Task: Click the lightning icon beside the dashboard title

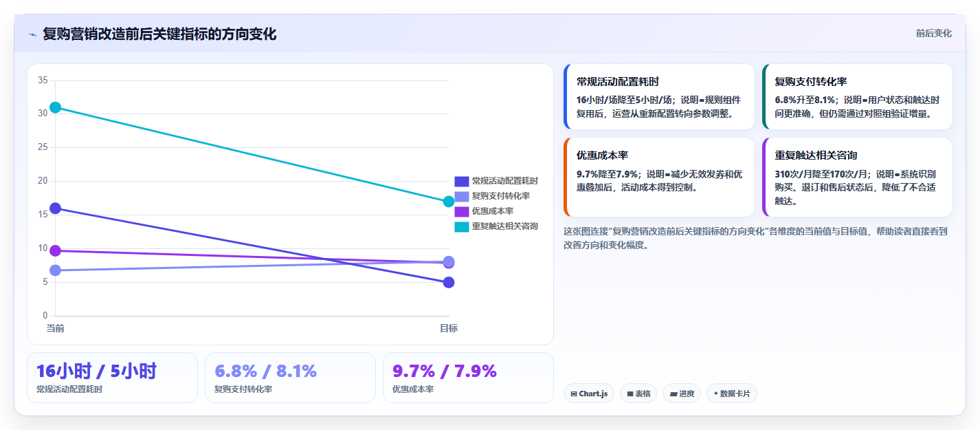Action: tap(32, 34)
